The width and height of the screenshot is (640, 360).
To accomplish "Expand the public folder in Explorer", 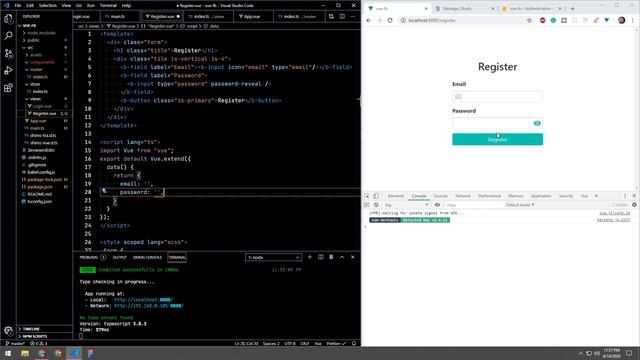I will (x=33, y=40).
